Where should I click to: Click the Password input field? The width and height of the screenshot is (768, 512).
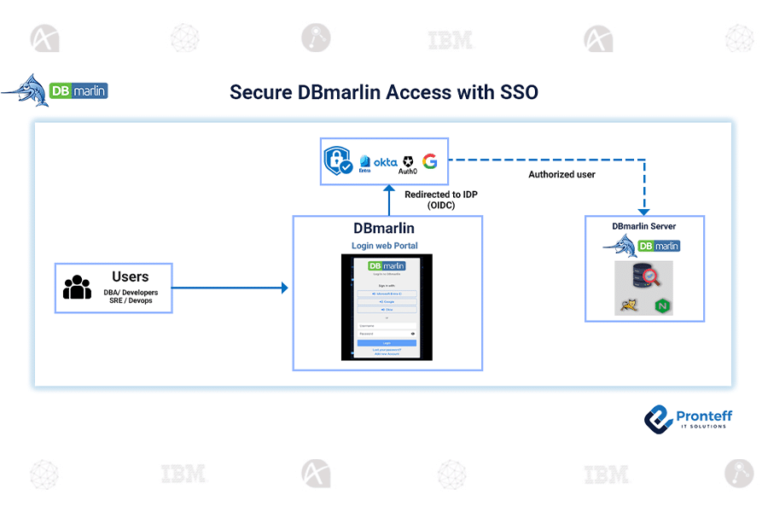(387, 334)
